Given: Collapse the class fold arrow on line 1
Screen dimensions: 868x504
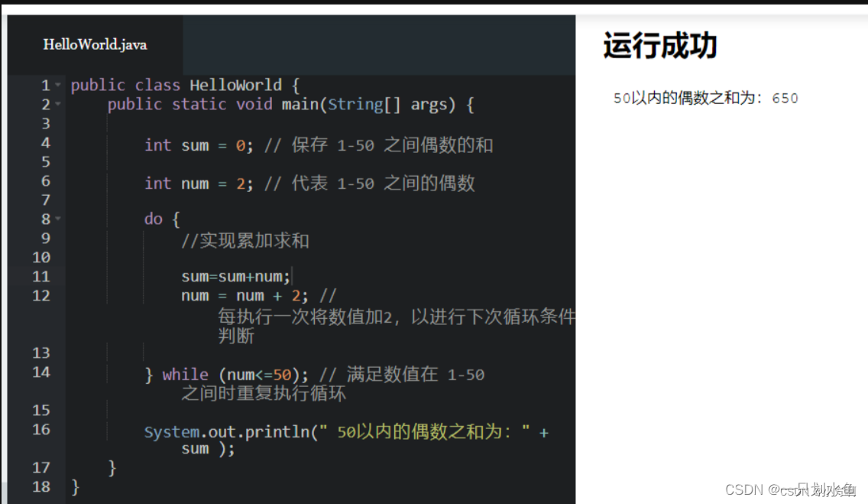Looking at the screenshot, I should [58, 86].
